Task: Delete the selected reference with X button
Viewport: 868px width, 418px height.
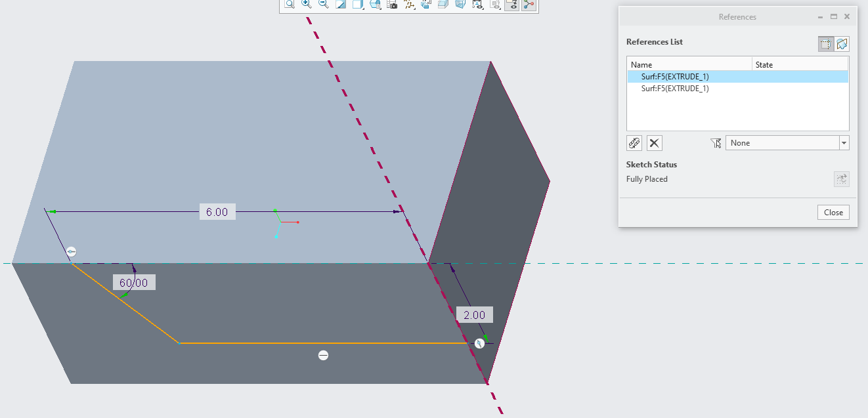Action: [x=654, y=142]
